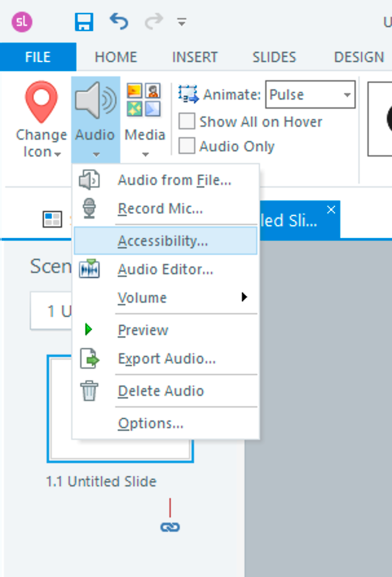
Task: Open the Audio Editor waveform option
Action: pyautogui.click(x=165, y=270)
